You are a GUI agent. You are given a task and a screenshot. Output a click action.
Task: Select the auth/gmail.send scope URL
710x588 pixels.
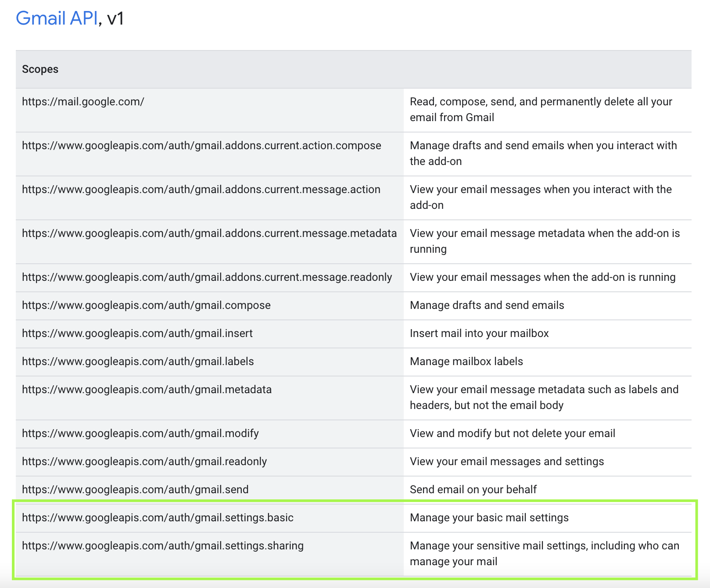tap(135, 490)
